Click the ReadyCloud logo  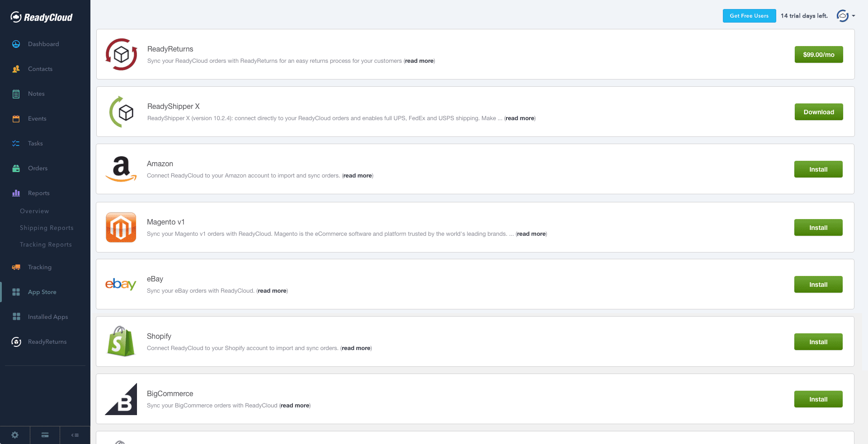(x=42, y=17)
